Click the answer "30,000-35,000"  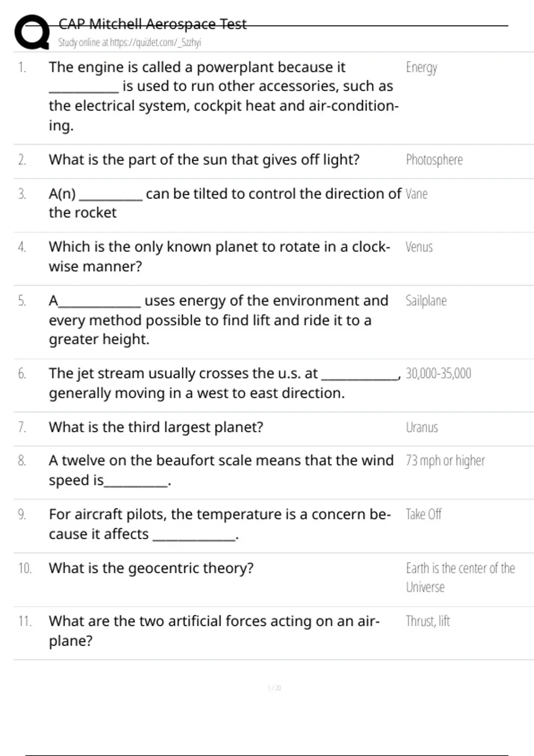tap(438, 374)
